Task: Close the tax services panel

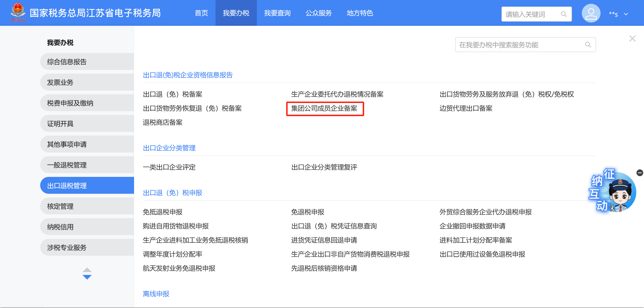Action: 632,38
